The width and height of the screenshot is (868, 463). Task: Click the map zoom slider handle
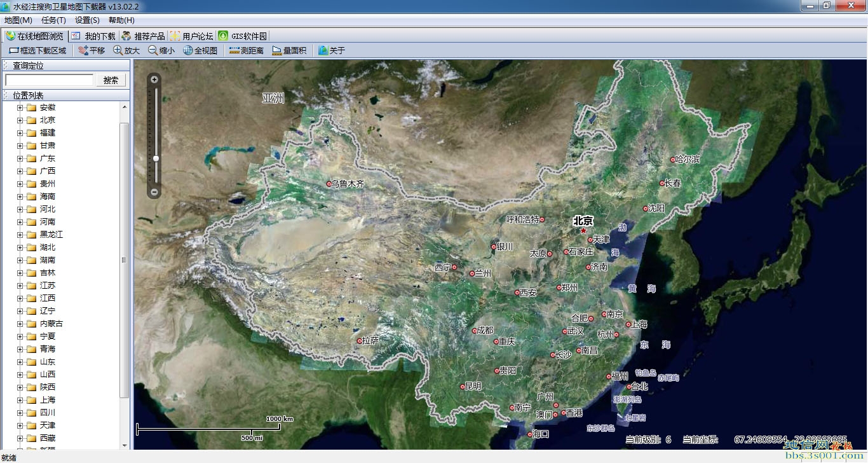156,158
